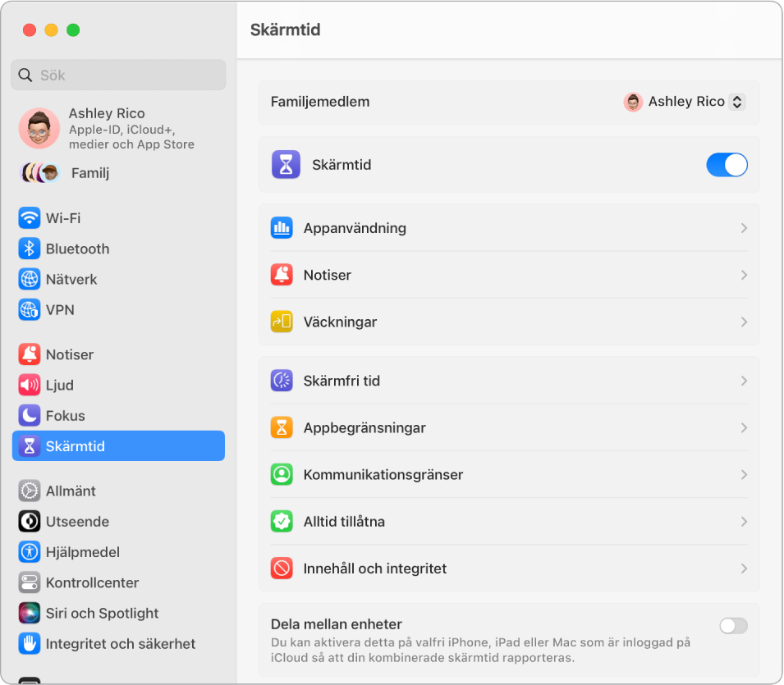Click the Kommunikationsgränser green icon
Image resolution: width=784 pixels, height=685 pixels.
[x=282, y=474]
